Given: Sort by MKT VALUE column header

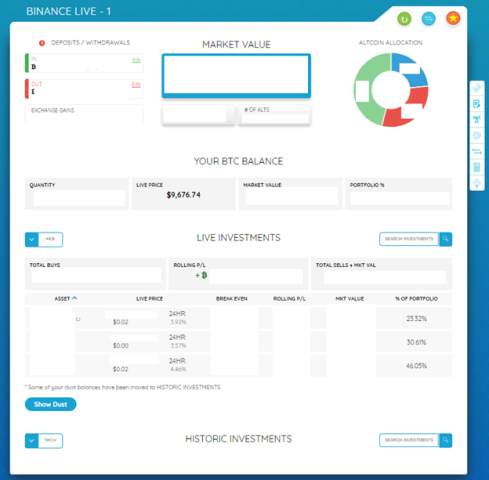Looking at the screenshot, I should 349,299.
